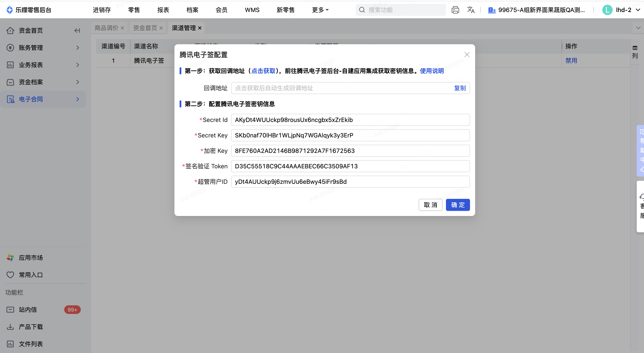Click the 文件列表 file icon
644x353 pixels.
(10, 344)
